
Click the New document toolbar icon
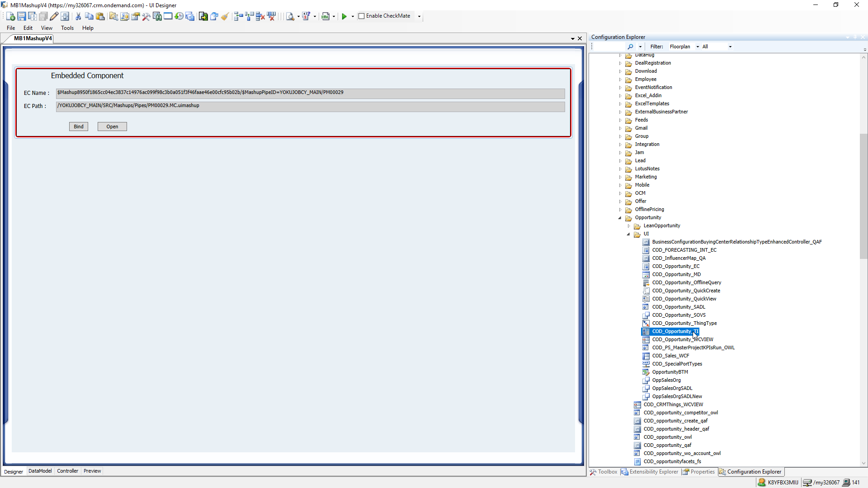10,16
